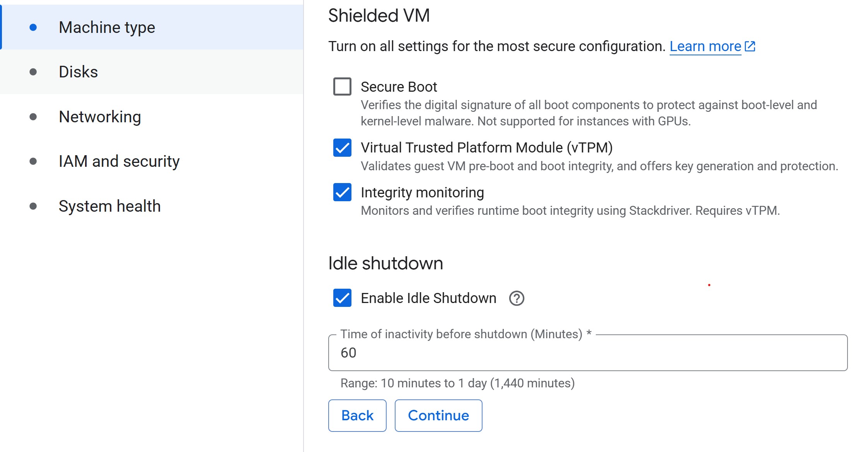
Task: Uncheck Virtual Trusted Platform Module (vTPM)
Action: point(342,147)
